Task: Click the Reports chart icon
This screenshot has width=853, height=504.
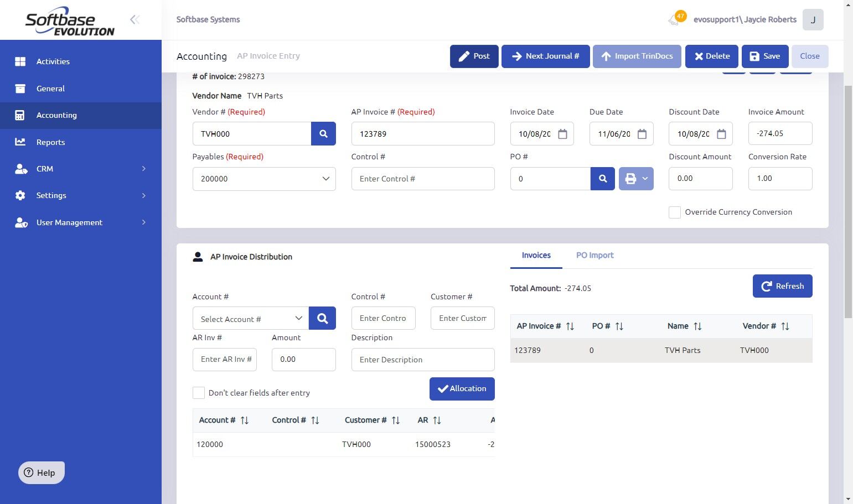Action: 20,142
